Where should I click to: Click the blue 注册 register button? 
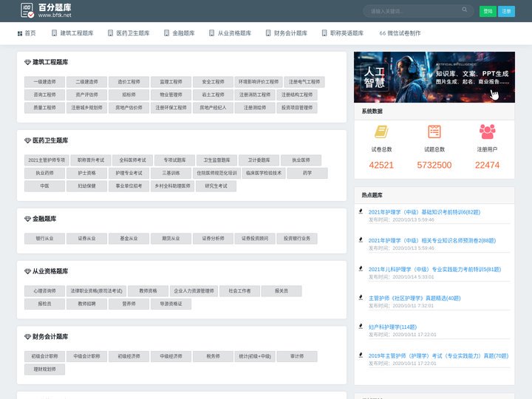[506, 11]
